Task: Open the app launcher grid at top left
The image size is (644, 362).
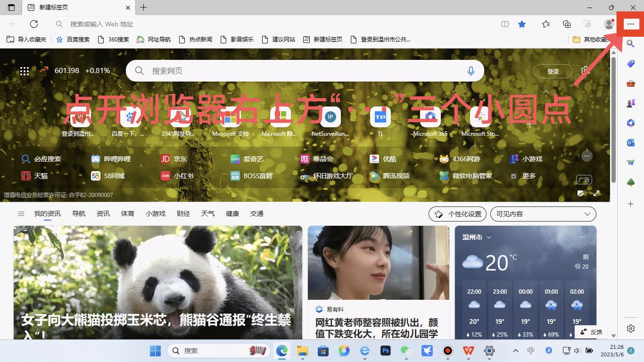Action: [x=24, y=71]
